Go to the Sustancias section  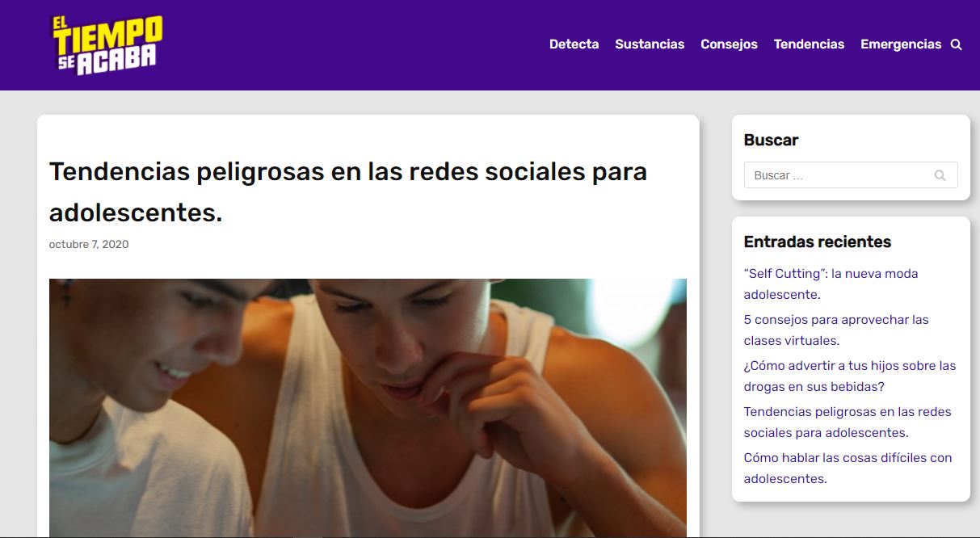[650, 44]
